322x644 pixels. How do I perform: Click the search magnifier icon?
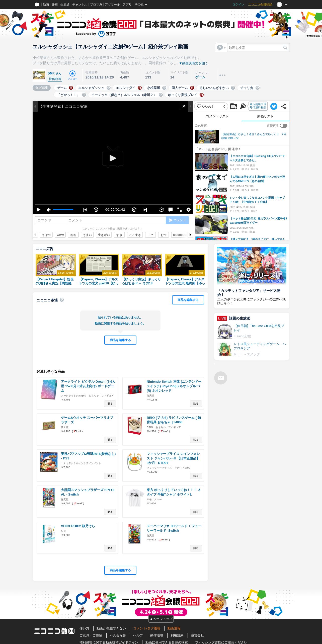tap(285, 48)
